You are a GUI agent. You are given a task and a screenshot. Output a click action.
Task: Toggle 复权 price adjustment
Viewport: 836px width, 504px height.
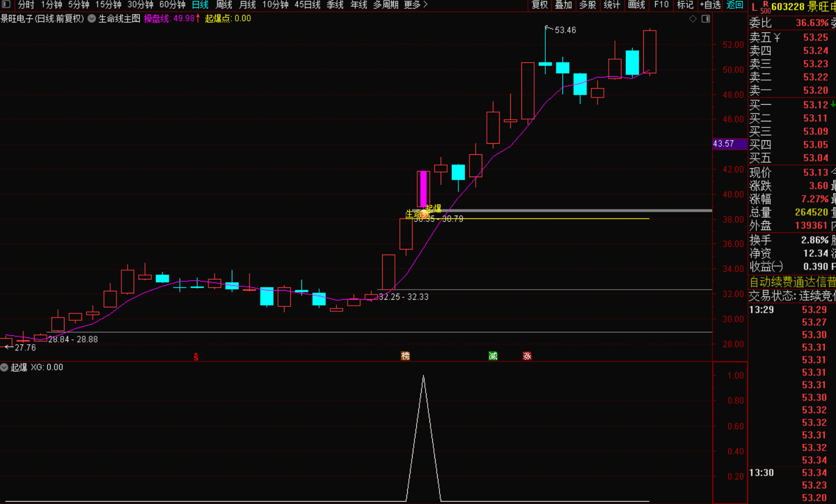[540, 5]
